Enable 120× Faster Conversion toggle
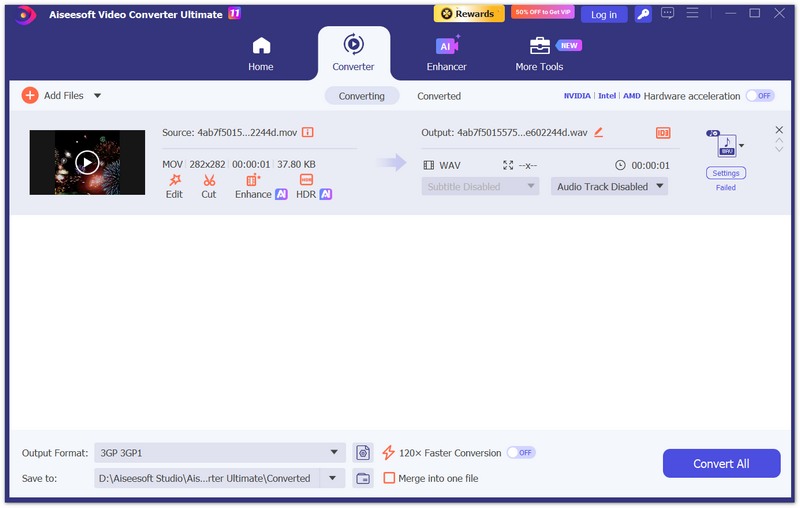The height and width of the screenshot is (508, 800). pyautogui.click(x=521, y=452)
